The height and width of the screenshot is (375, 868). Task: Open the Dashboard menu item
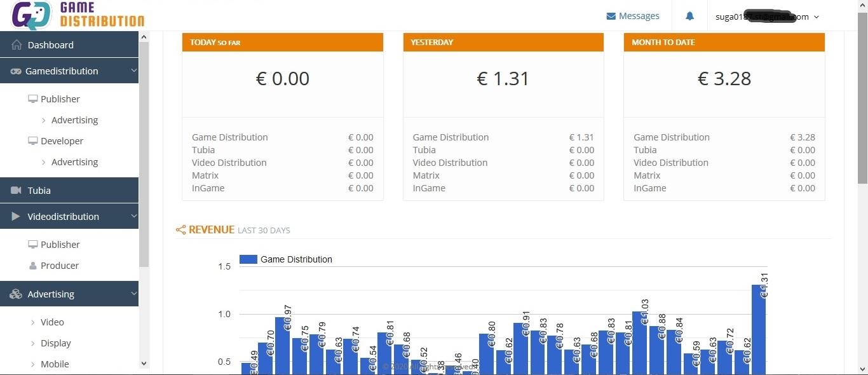69,44
